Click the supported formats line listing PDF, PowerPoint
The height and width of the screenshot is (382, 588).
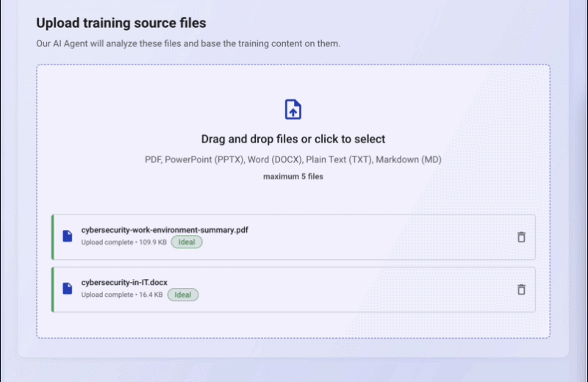tap(293, 159)
